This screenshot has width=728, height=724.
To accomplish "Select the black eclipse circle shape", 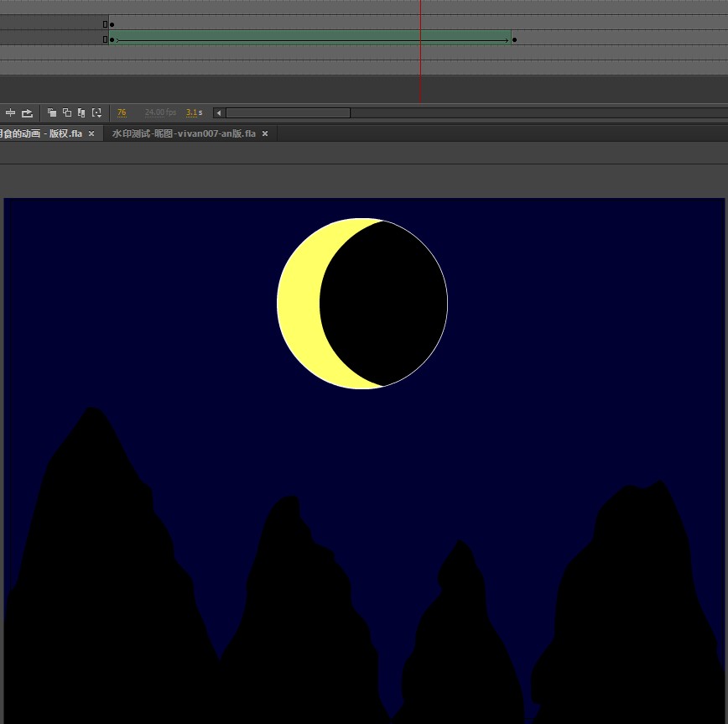I will point(386,302).
